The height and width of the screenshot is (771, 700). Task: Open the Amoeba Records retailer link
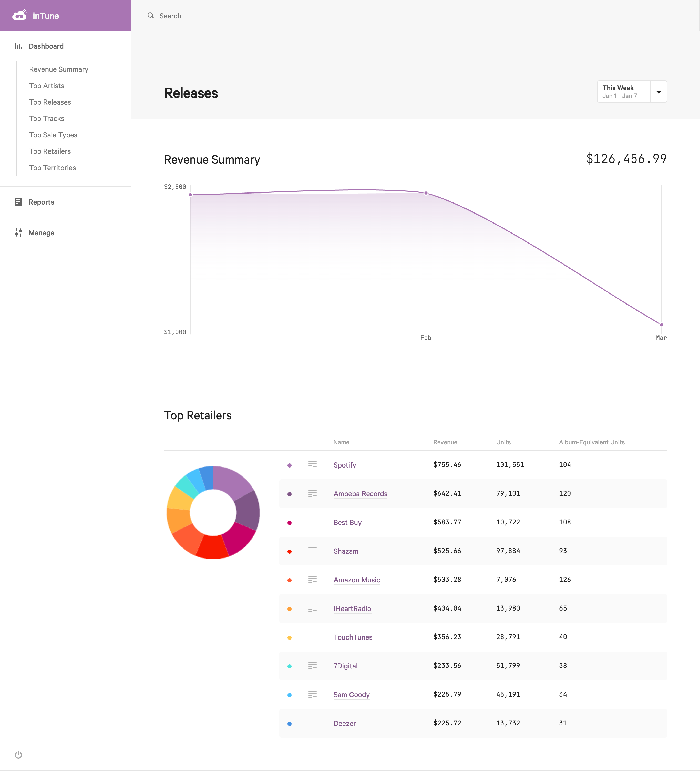click(x=360, y=494)
